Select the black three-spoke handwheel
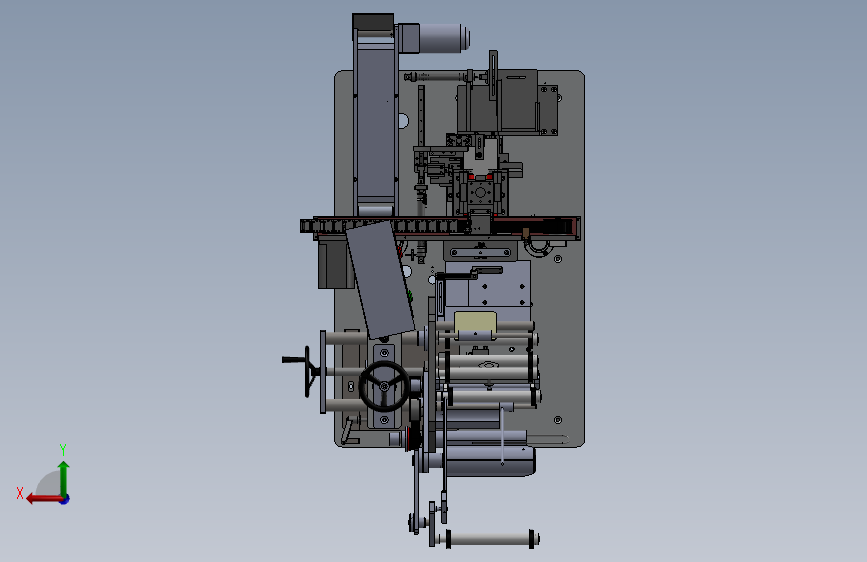867x562 pixels. tap(384, 386)
